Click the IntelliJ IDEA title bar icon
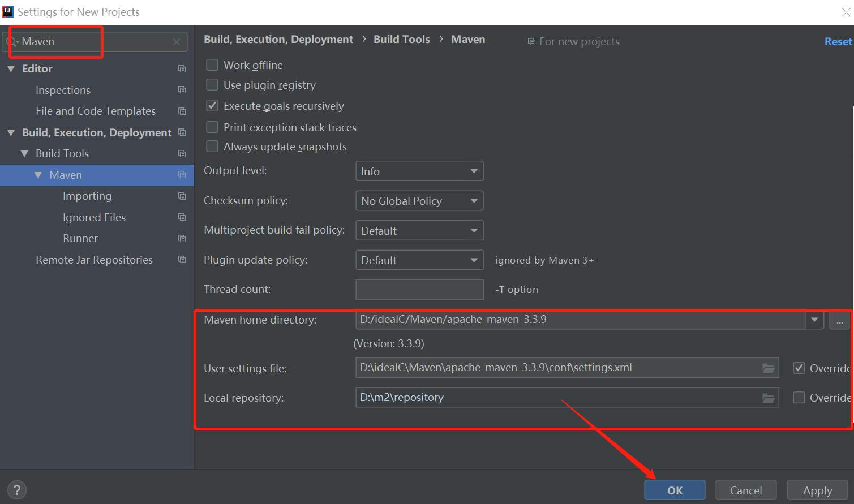 [x=8, y=12]
